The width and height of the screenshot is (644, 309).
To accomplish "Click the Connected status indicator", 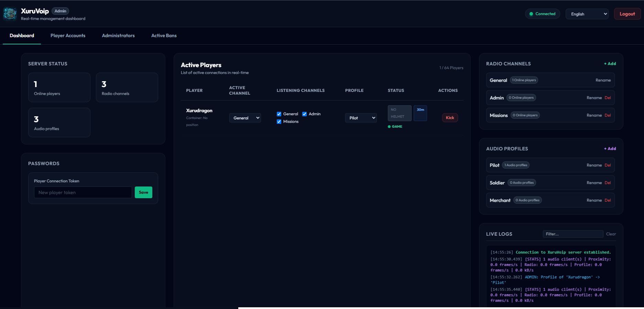I will point(542,14).
